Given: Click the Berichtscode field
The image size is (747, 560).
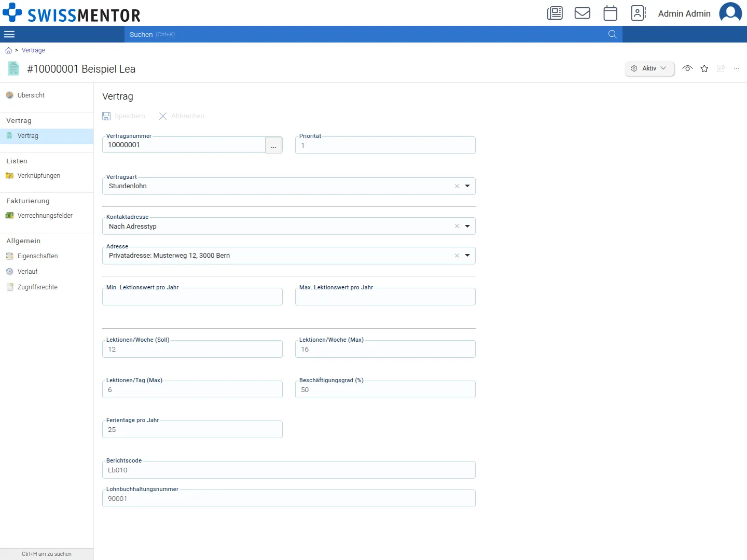Looking at the screenshot, I should point(289,470).
